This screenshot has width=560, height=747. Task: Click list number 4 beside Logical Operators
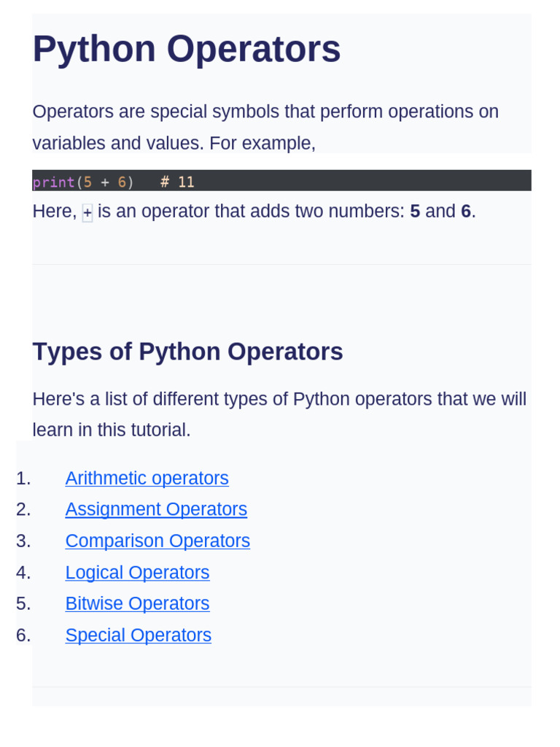tap(23, 573)
